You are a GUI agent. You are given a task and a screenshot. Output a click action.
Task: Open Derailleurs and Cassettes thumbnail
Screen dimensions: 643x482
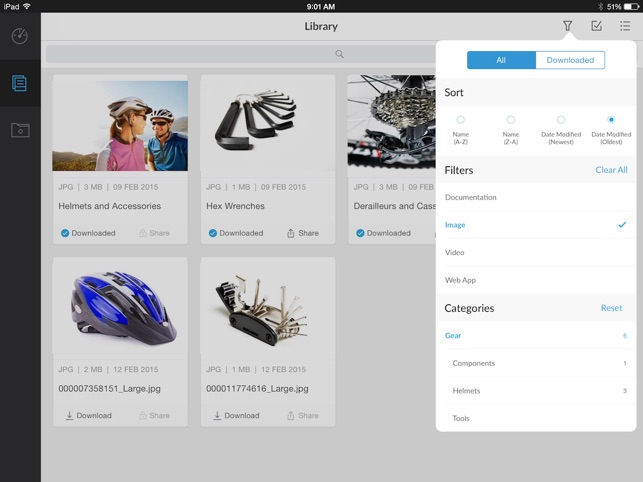pos(392,123)
